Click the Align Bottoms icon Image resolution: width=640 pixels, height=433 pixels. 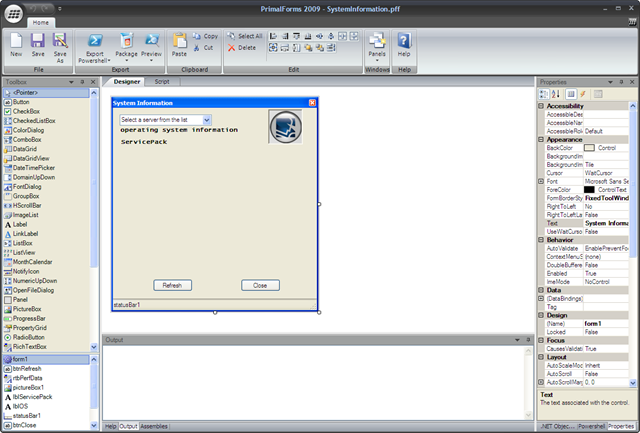pos(308,36)
